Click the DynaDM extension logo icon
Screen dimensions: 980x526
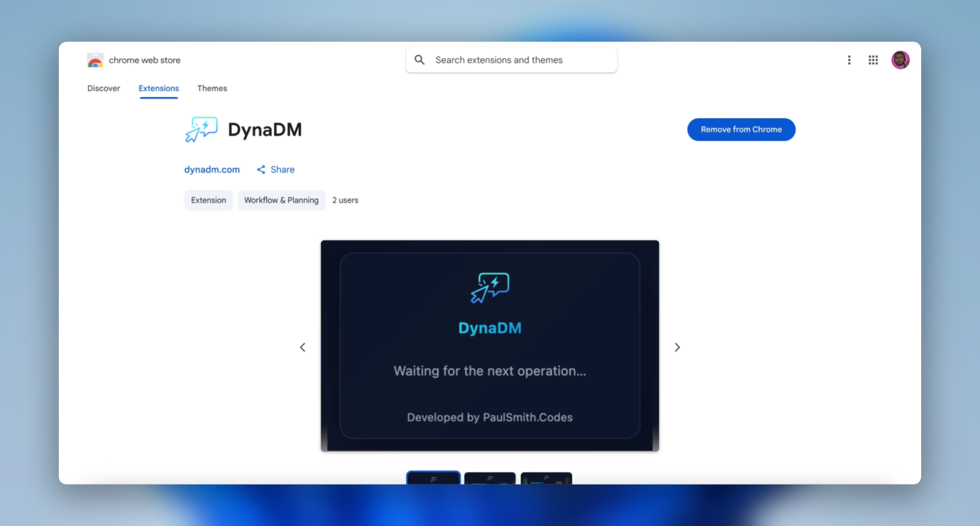coord(201,129)
